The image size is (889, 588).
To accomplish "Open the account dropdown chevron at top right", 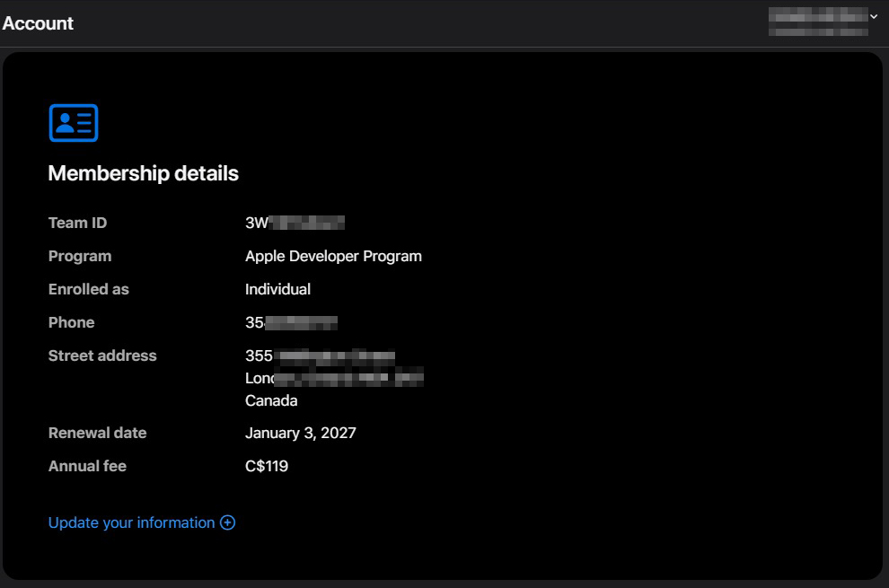I will pyautogui.click(x=874, y=16).
